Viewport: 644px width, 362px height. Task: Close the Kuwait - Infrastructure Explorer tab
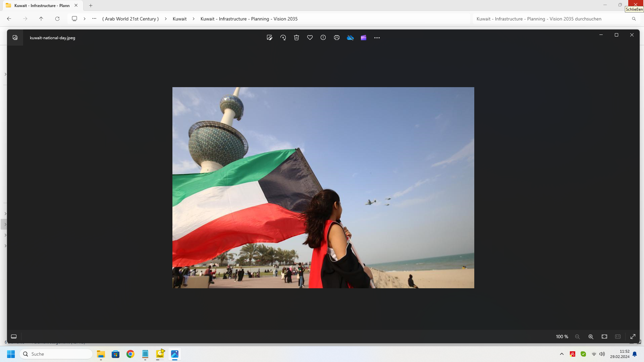click(x=76, y=5)
